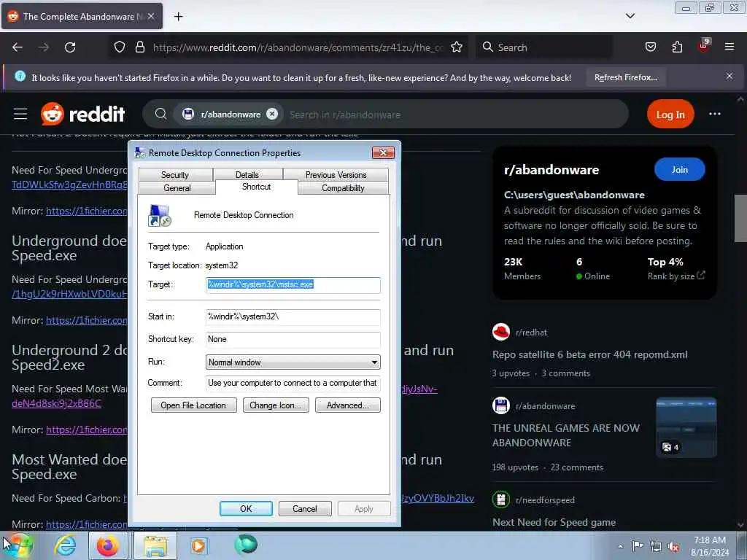Image resolution: width=747 pixels, height=560 pixels.
Task: Show hidden system tray icons arrow
Action: click(x=620, y=546)
